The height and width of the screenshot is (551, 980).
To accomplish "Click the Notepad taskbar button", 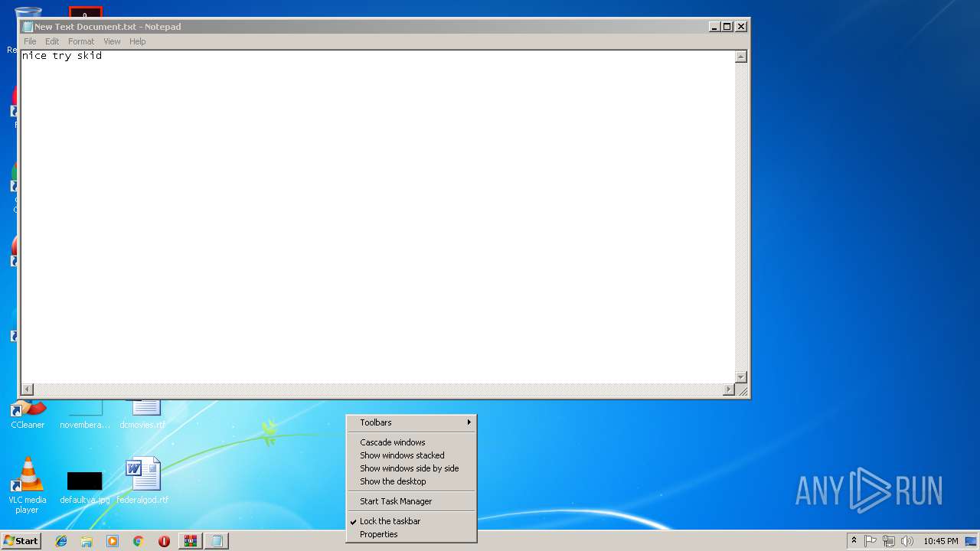I will tap(217, 541).
